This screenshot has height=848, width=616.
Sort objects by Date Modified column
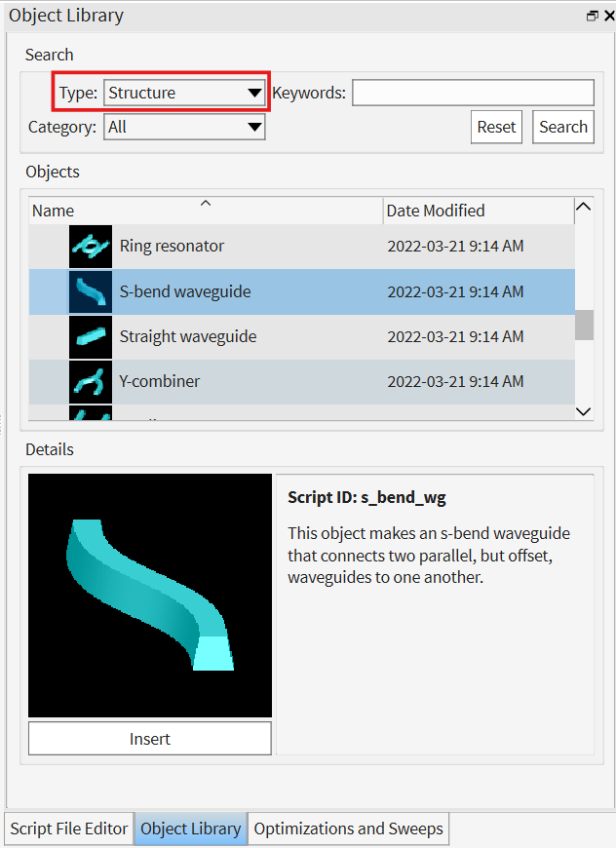pos(479,211)
